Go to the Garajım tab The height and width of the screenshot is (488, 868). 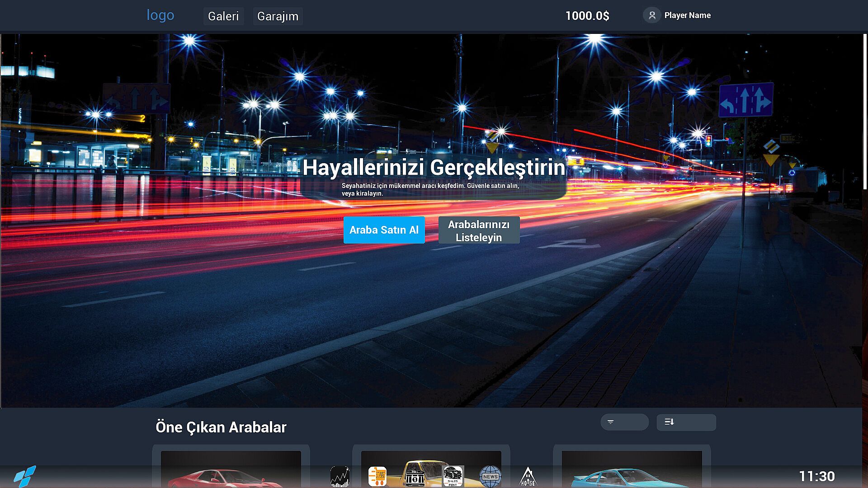tap(278, 16)
